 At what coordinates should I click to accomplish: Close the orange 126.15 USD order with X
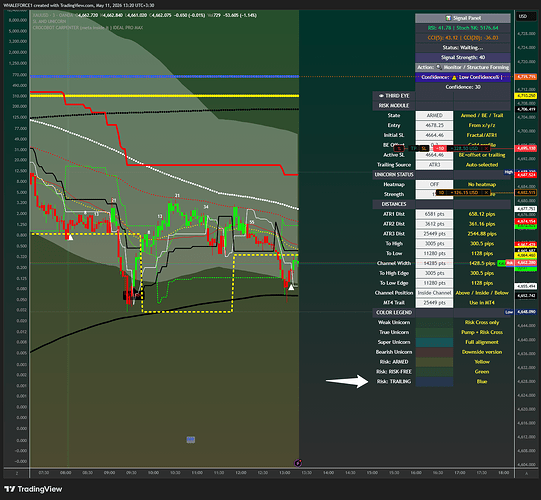point(486,193)
